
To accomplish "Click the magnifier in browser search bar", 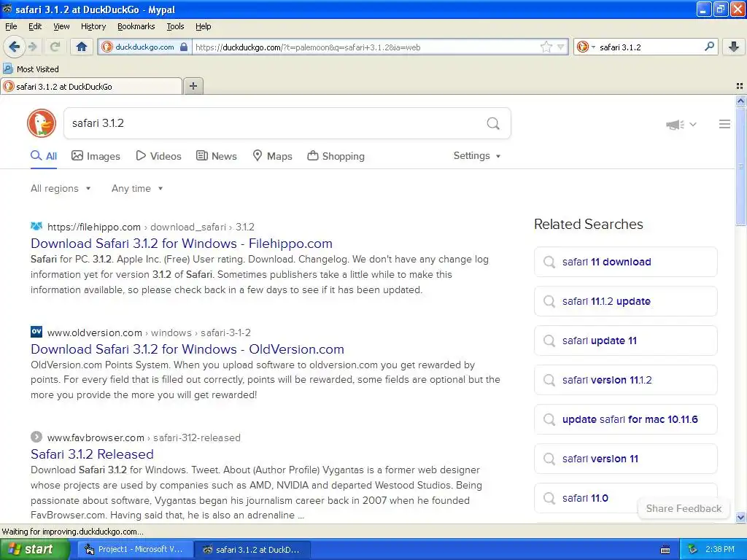I will pos(709,47).
